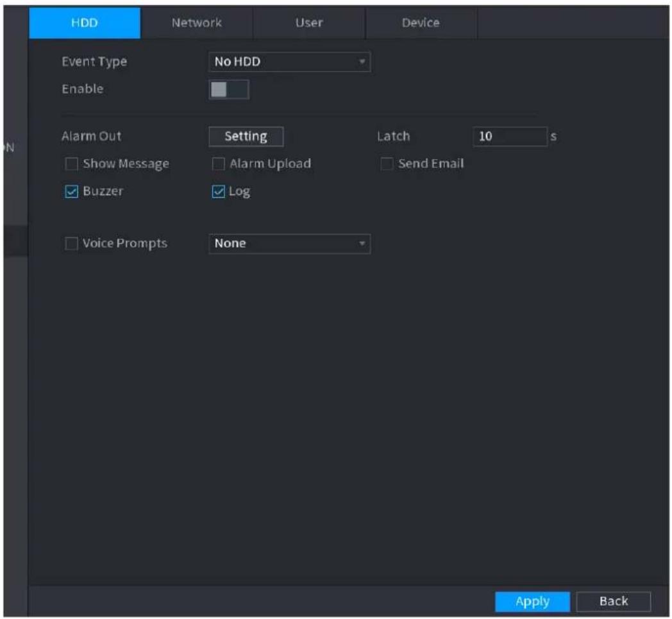Enable the Alarm Upload checkbox
Screen dimensions: 672x619
click(218, 164)
